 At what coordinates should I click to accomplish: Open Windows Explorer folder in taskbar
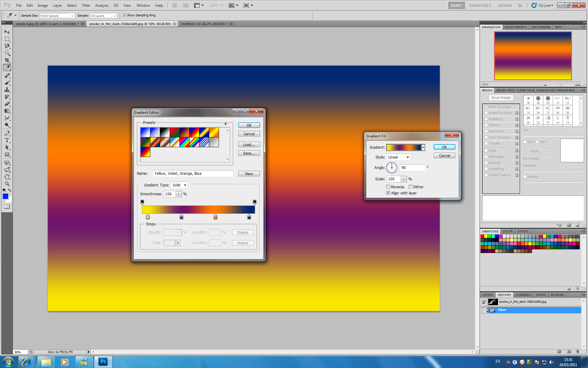(x=46, y=362)
